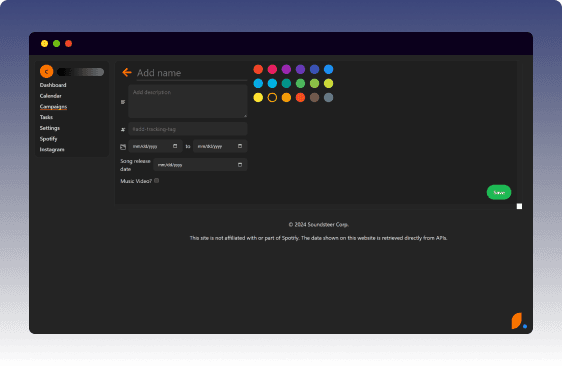The width and height of the screenshot is (562, 366).
Task: Open end date calendar picker icon
Action: 240,146
